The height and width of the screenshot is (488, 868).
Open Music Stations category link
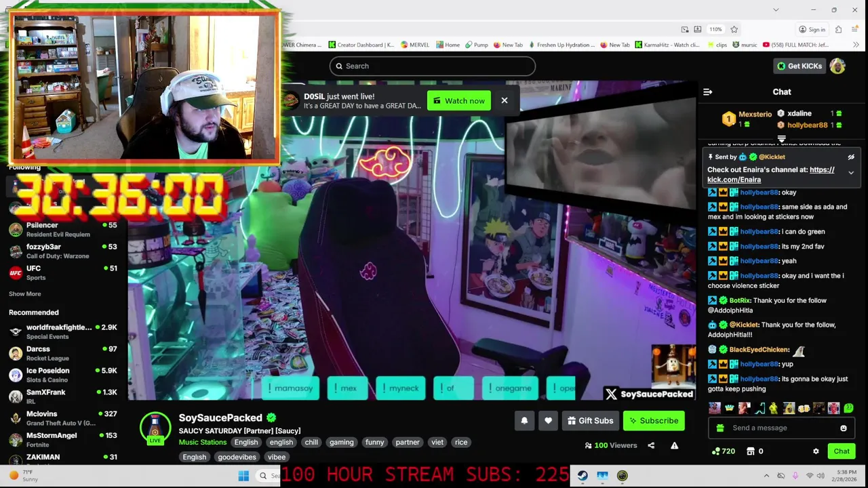(203, 443)
